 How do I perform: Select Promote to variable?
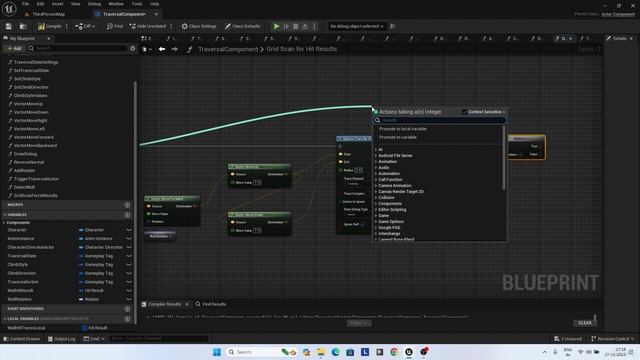pos(398,137)
